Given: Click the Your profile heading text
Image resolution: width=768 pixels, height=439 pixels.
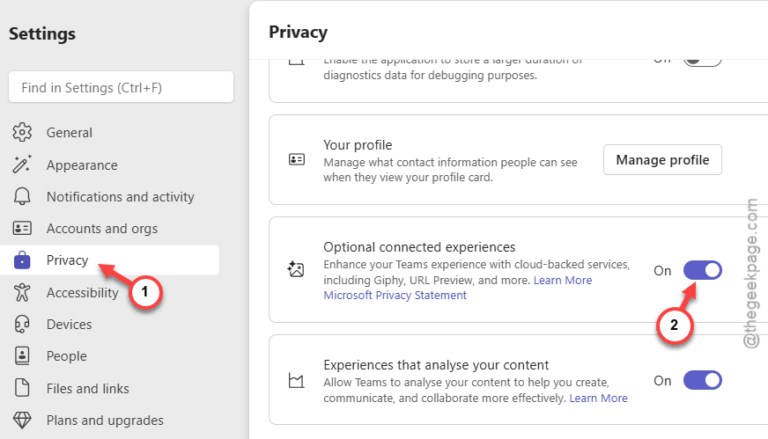Looking at the screenshot, I should click(x=358, y=145).
